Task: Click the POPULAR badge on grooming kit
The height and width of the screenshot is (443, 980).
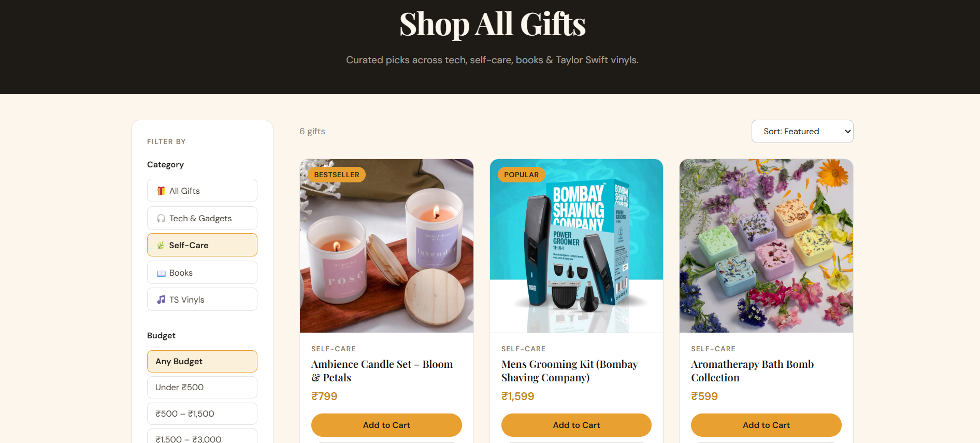Action: pyautogui.click(x=521, y=175)
